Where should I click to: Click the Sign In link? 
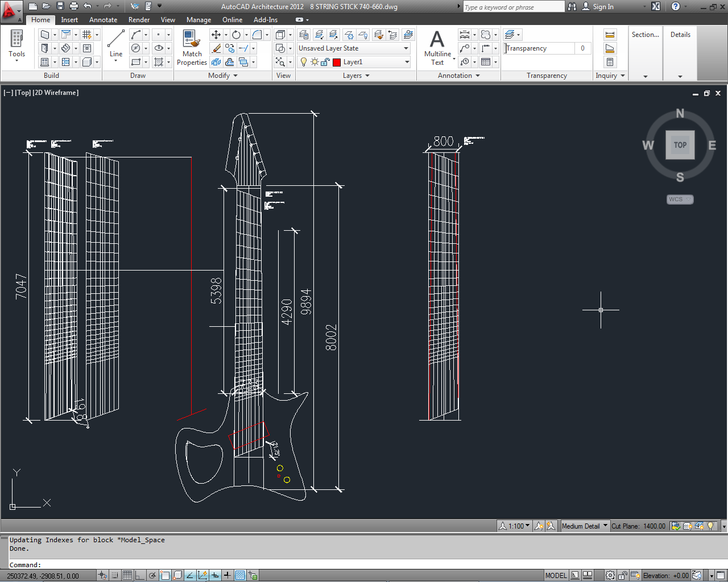pos(603,7)
